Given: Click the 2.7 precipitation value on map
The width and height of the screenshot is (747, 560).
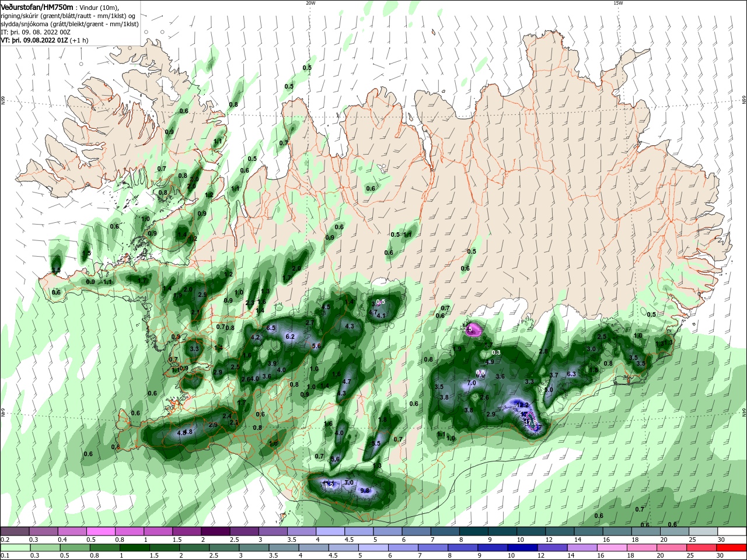Looking at the screenshot, I should tap(310, 323).
